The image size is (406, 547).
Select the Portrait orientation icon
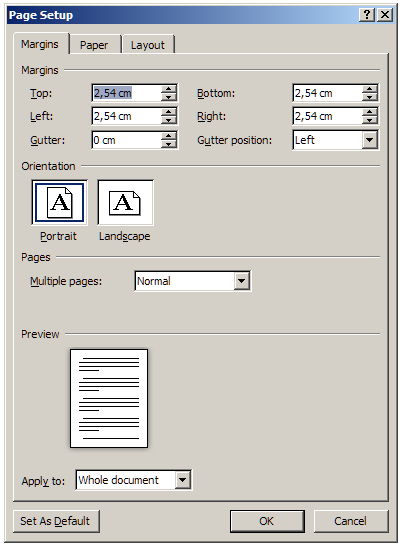(x=60, y=203)
